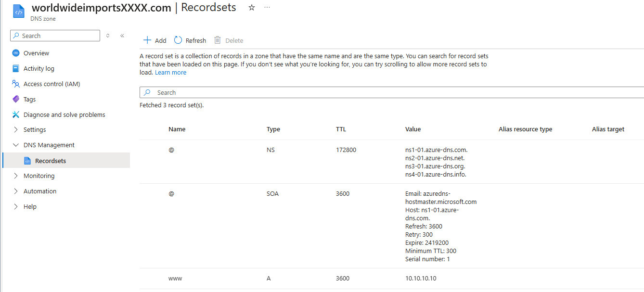
Task: Click the Refresh button label
Action: point(196,41)
